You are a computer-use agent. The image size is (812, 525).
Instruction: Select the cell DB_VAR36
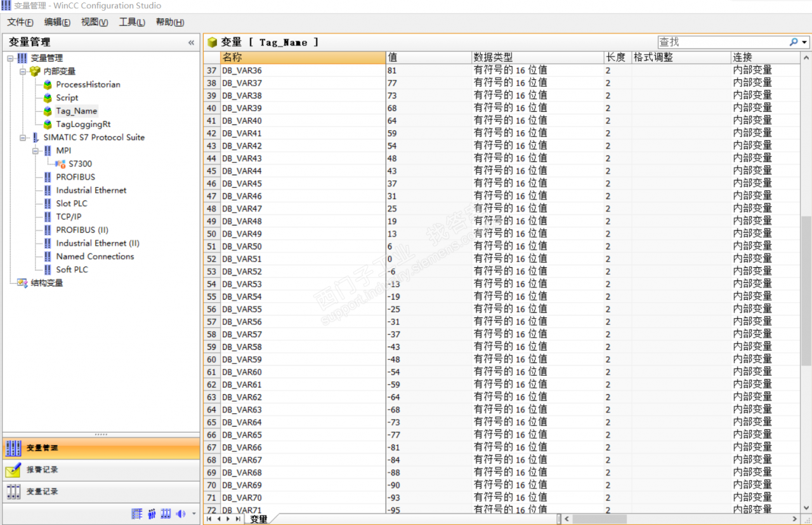pyautogui.click(x=303, y=70)
